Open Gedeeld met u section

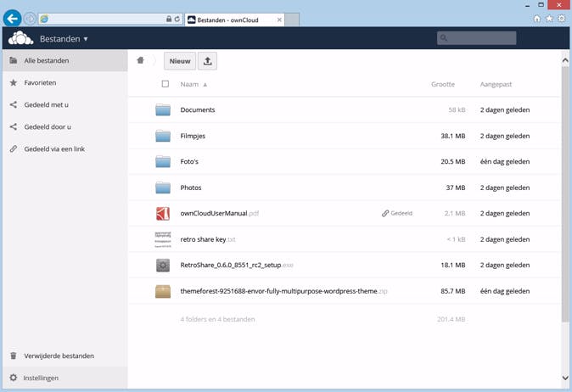(65, 104)
